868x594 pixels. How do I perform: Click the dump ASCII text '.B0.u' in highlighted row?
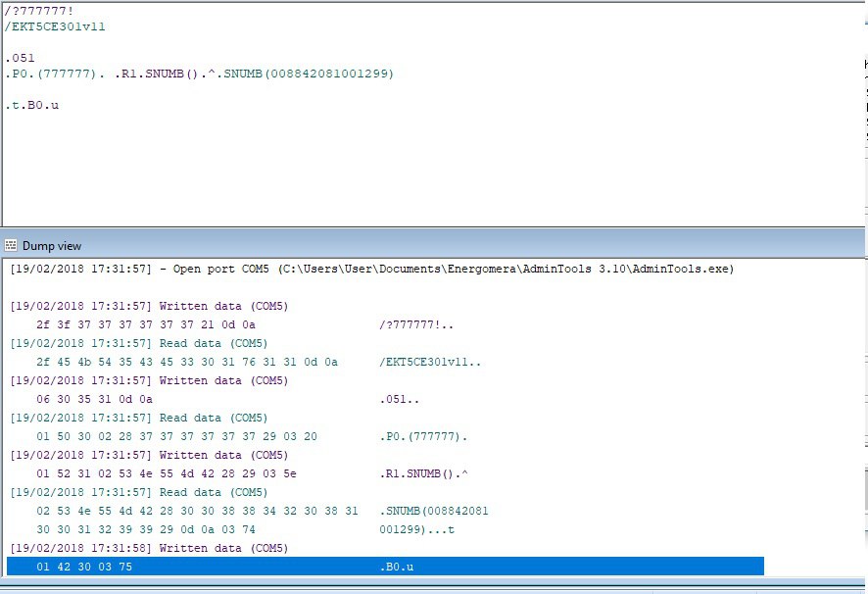coord(397,567)
